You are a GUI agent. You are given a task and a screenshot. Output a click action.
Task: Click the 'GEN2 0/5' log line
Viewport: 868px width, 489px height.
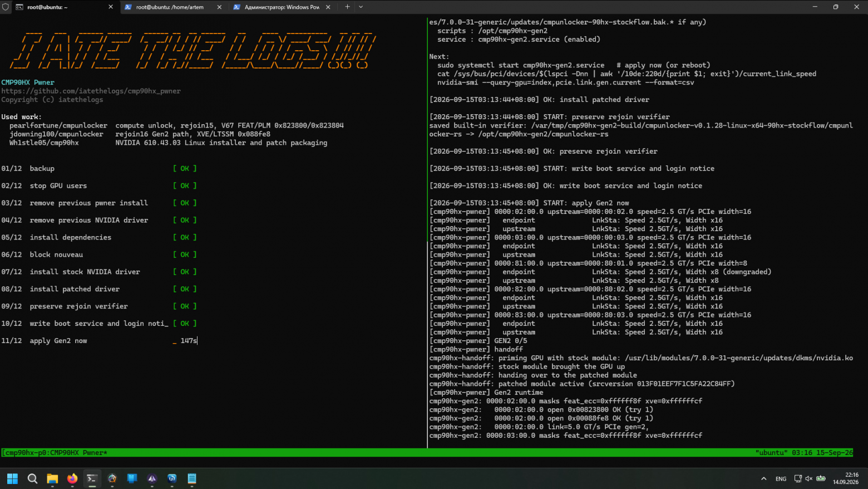478,341
